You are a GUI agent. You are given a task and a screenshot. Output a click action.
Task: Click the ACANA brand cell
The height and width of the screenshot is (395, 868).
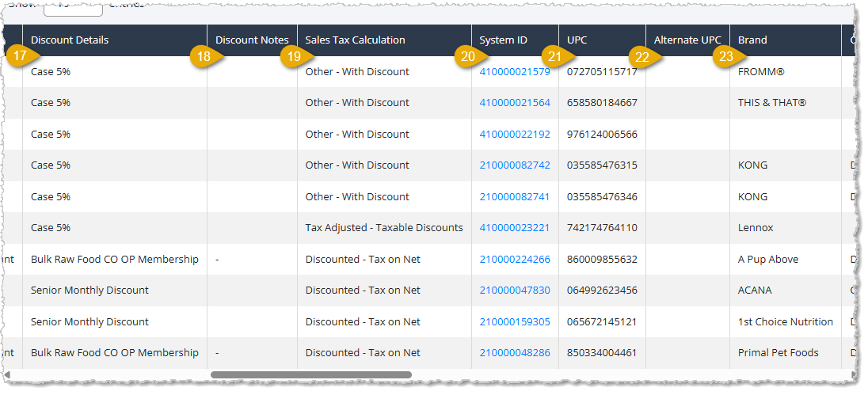point(786,290)
